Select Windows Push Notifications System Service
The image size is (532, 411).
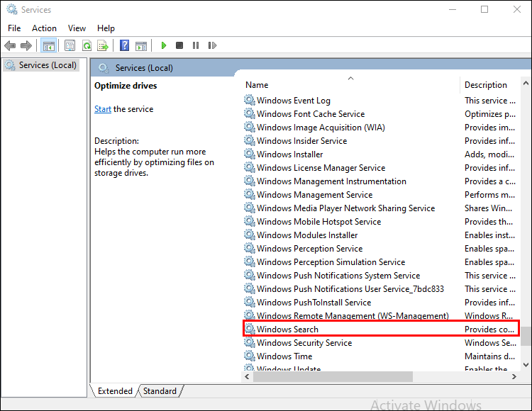[x=338, y=276]
